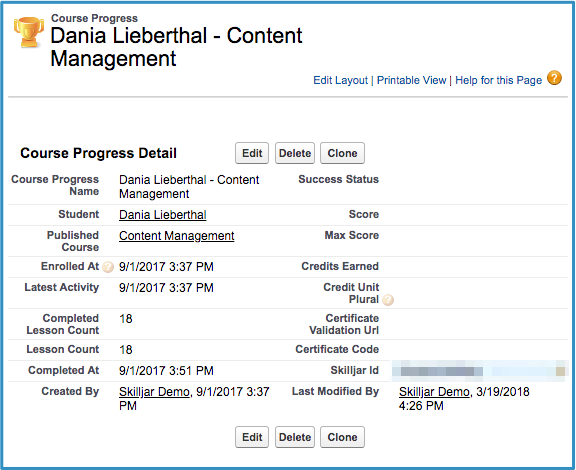Click the gold trophy Course Progress icon
Screen dimensions: 576x470
pyautogui.click(x=29, y=32)
